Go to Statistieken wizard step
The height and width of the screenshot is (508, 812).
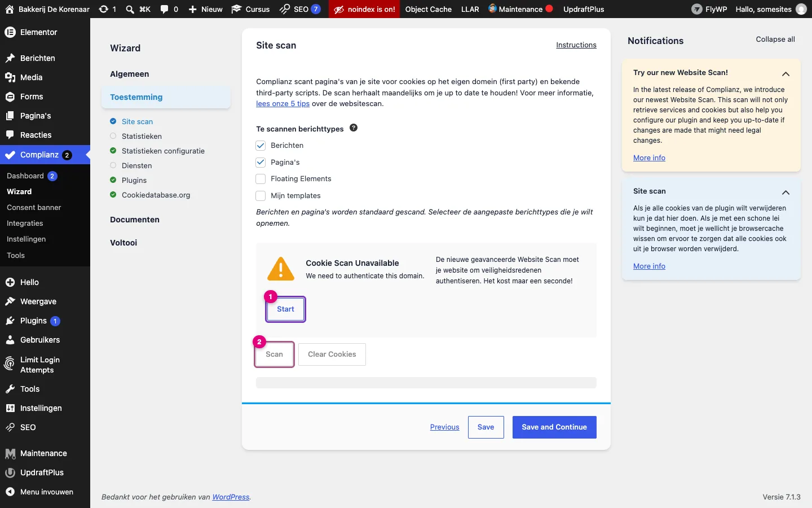142,136
